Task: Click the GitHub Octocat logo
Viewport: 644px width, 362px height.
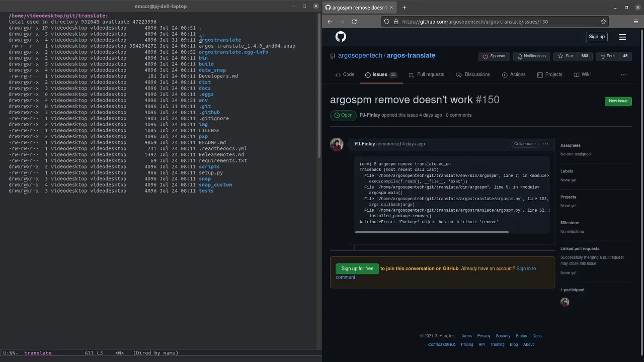Action: 341,37
